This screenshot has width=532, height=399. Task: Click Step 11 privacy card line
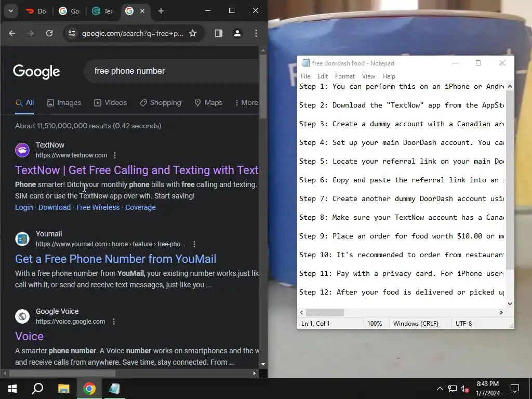pos(402,273)
